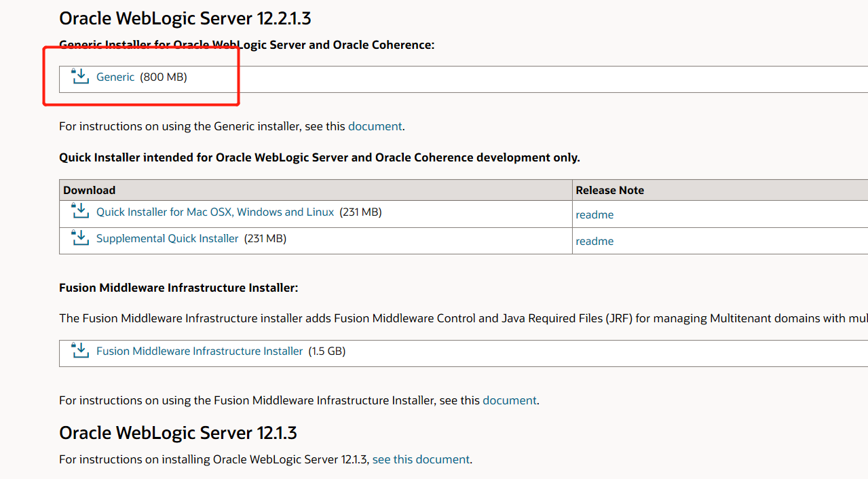The image size is (868, 479).
Task: Click the Oracle WebLogic Server 12.2.1.3 heading
Action: click(x=185, y=18)
